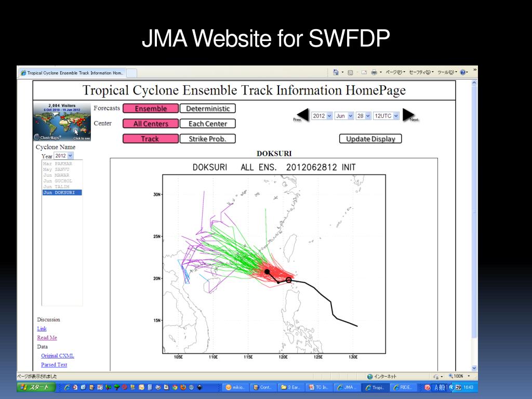The height and width of the screenshot is (399, 532).
Task: Click the Print toolbar icon
Action: point(374,73)
